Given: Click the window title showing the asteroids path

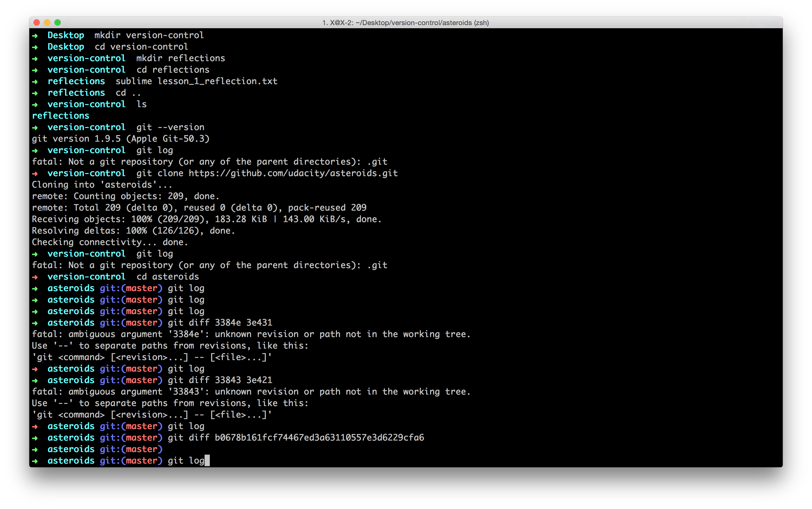Looking at the screenshot, I should click(x=404, y=23).
